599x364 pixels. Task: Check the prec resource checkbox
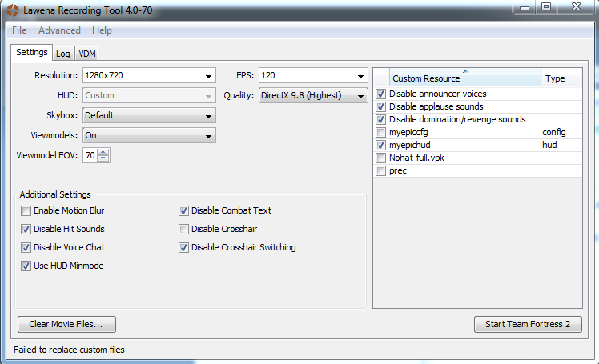[x=380, y=170]
